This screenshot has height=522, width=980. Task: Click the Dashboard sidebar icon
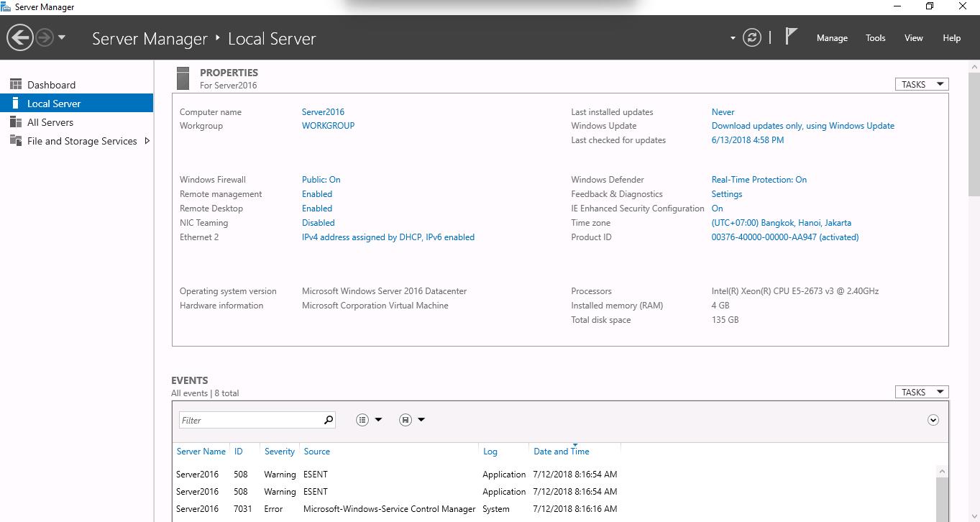16,85
